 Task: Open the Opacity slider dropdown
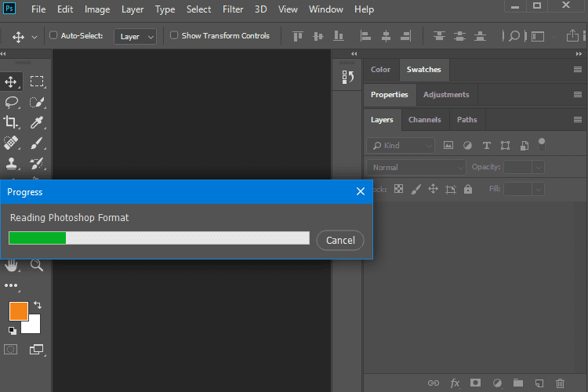pos(538,167)
